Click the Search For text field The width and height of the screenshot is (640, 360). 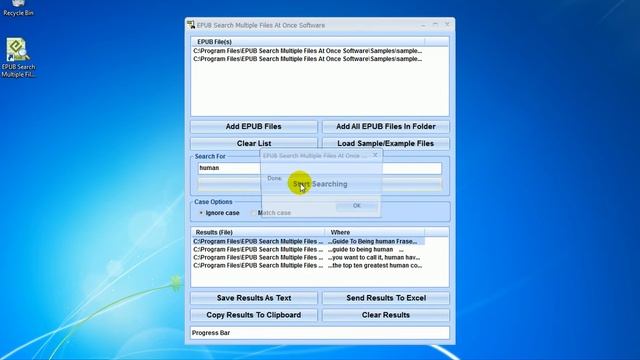[320, 168]
